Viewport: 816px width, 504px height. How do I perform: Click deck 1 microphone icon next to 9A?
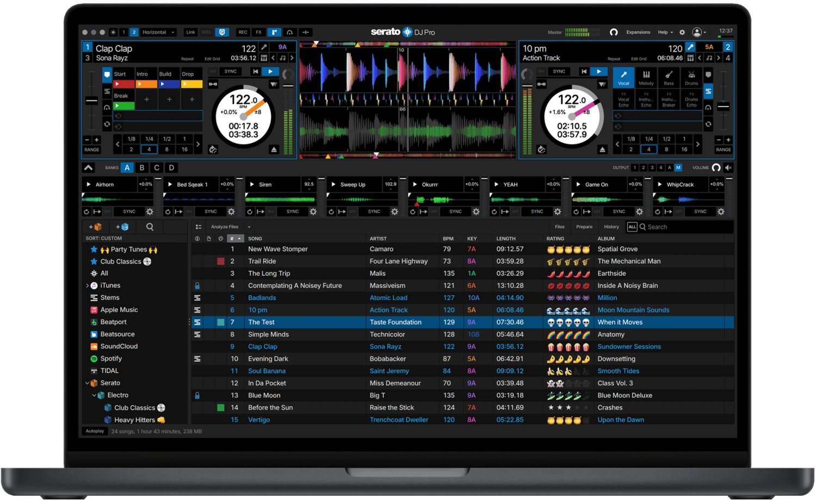264,47
